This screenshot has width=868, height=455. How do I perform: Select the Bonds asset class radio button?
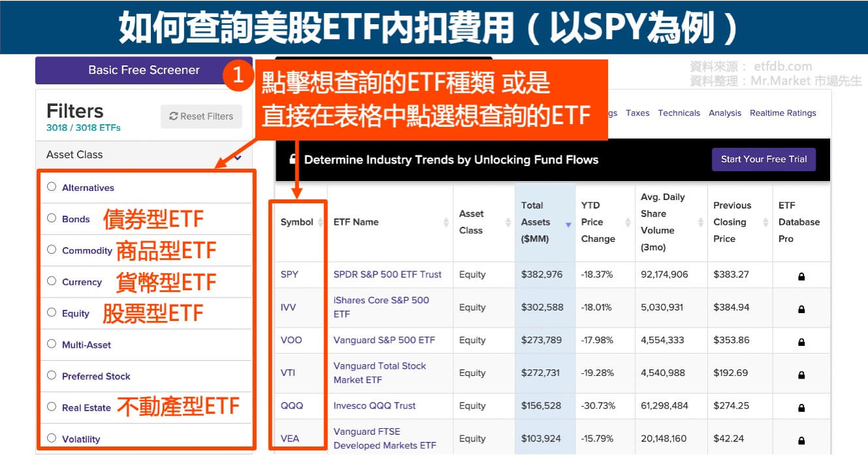pyautogui.click(x=52, y=218)
